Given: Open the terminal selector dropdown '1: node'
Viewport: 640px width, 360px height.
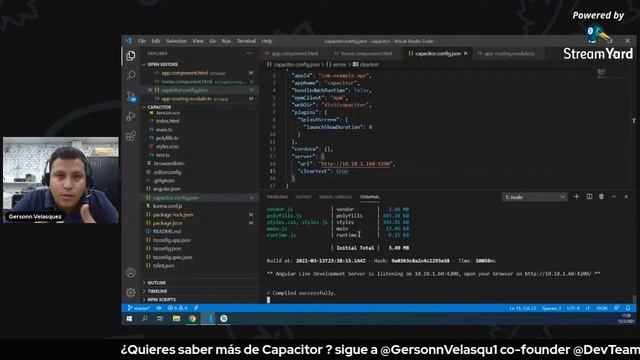Looking at the screenshot, I should click(534, 197).
